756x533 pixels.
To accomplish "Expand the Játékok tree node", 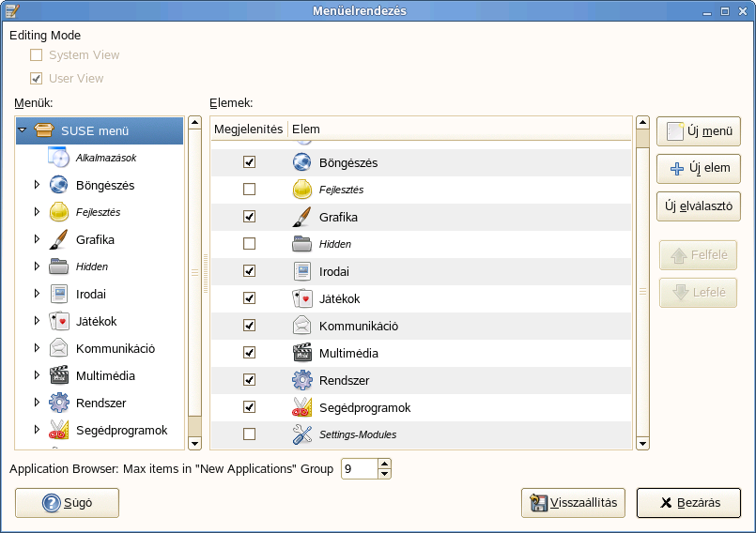I will [37, 321].
